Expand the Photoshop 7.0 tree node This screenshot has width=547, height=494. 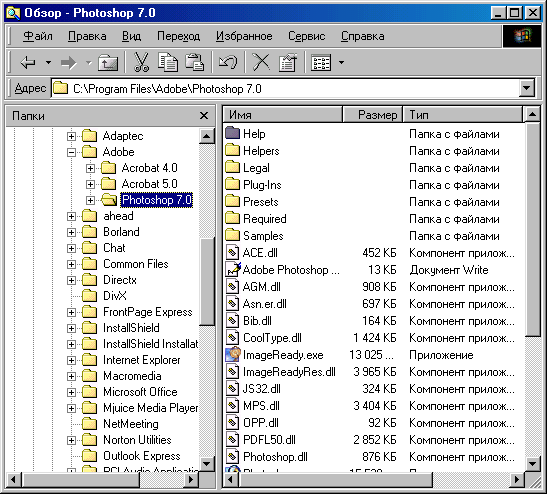(90, 200)
